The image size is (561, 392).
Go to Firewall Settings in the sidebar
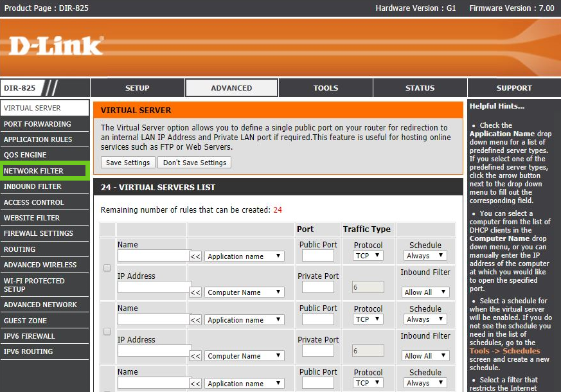click(39, 233)
